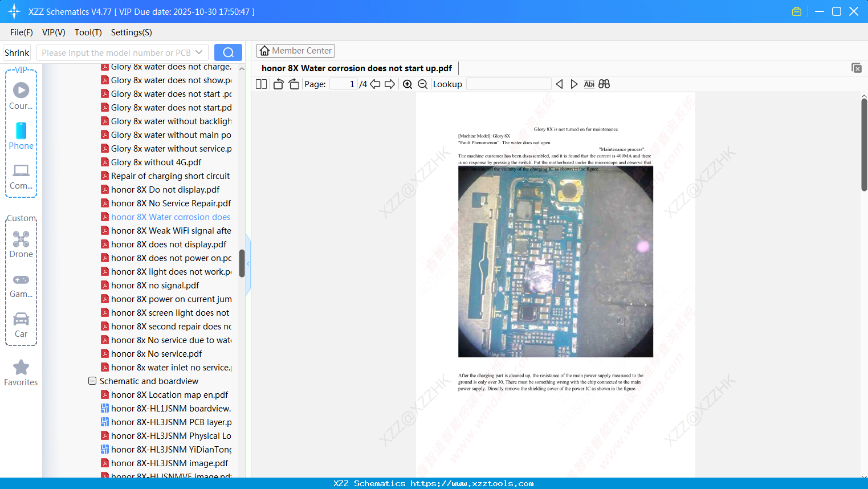The height and width of the screenshot is (489, 868).
Task: Open honor 8X Do not display.pdf
Action: pos(165,190)
